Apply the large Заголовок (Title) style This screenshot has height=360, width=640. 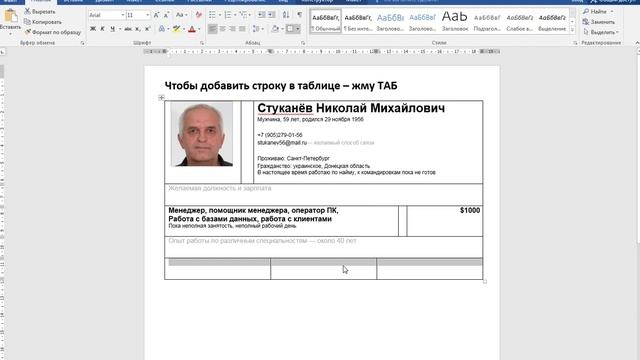coord(455,22)
